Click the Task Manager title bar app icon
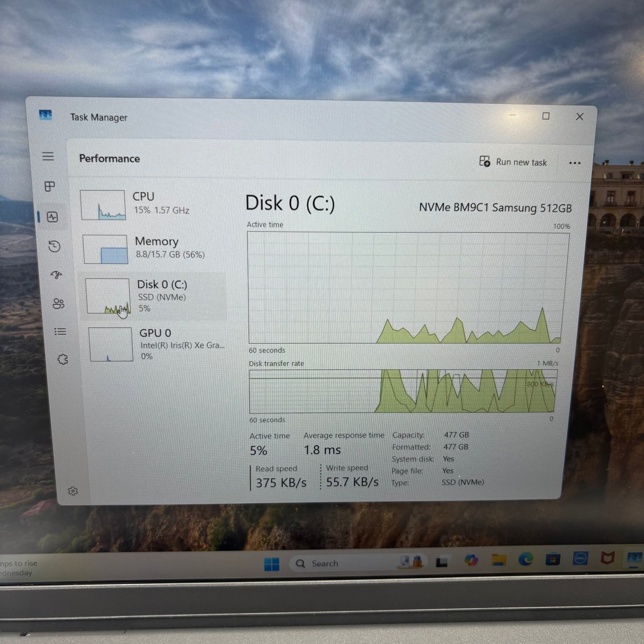The image size is (644, 644). pyautogui.click(x=45, y=115)
